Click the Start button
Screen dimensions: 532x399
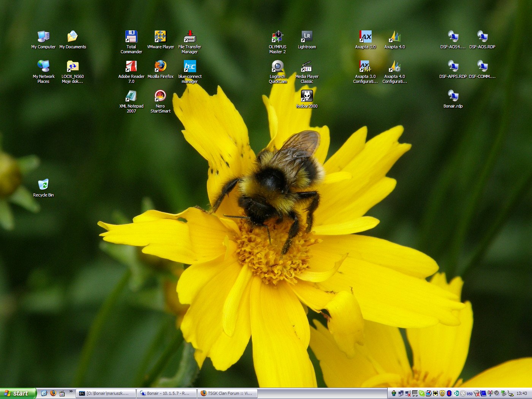(18, 393)
